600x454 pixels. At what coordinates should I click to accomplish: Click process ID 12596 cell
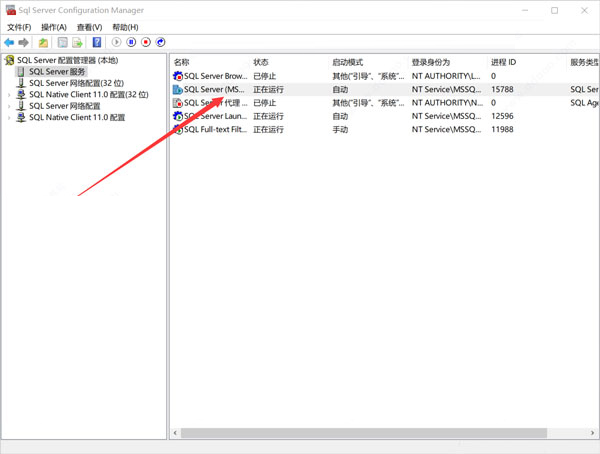coord(502,116)
